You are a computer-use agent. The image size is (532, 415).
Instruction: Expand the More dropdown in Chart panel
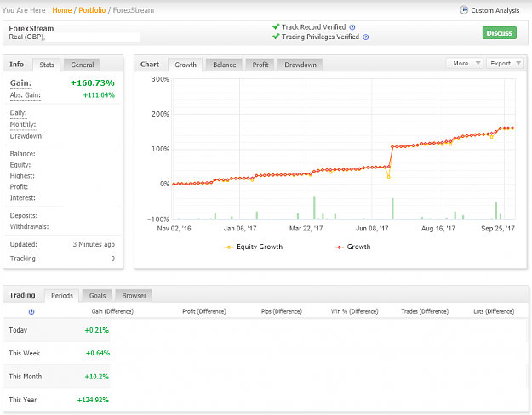(464, 64)
